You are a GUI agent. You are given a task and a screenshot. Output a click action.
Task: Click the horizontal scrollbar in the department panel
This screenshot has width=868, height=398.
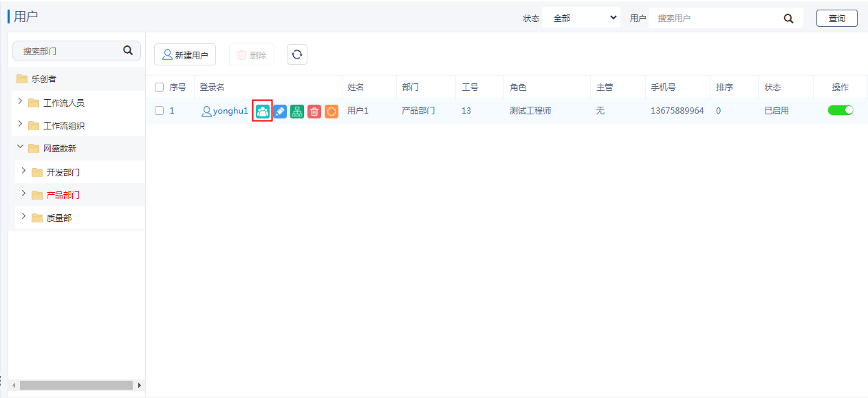click(x=76, y=386)
